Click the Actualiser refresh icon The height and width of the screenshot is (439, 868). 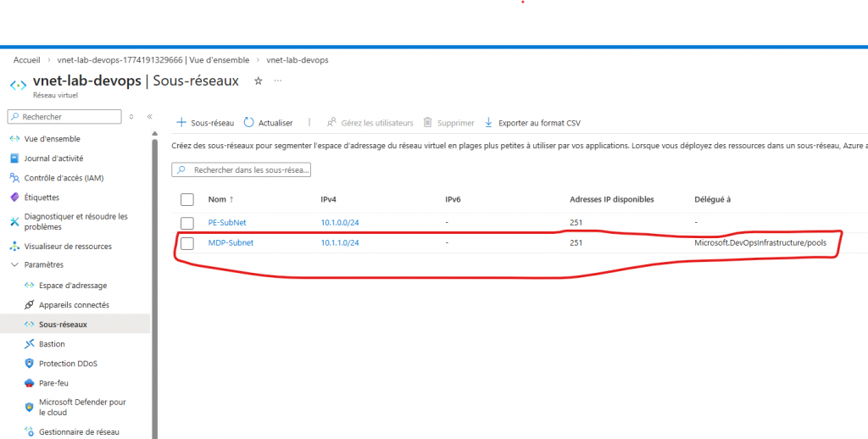(x=249, y=123)
